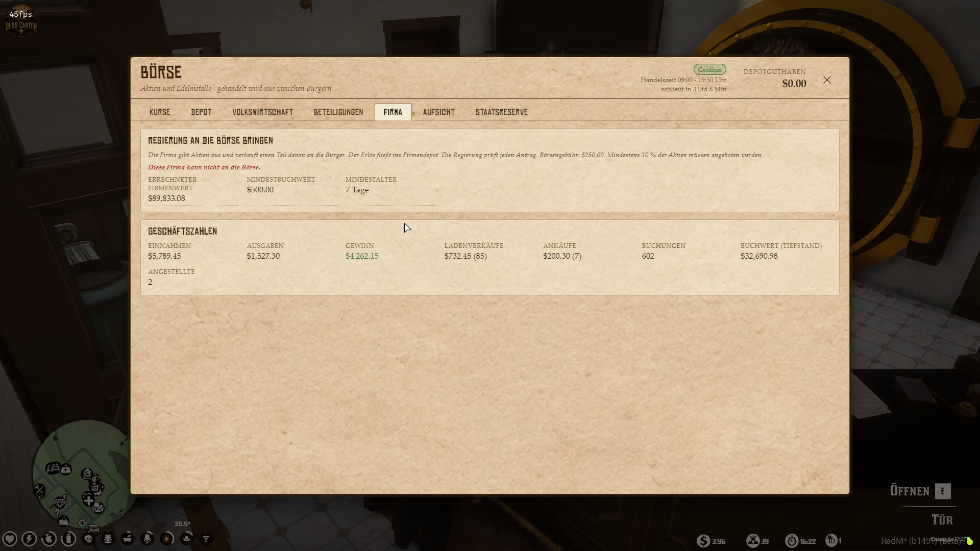The image size is (980, 551).
Task: Click the Einnahmen value $5,789.45
Action: click(x=164, y=256)
